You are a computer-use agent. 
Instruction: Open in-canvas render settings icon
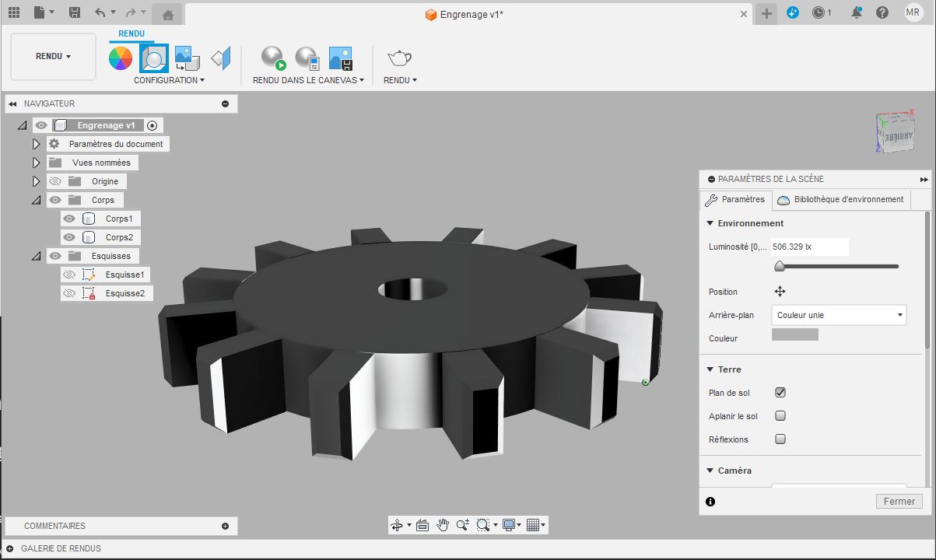click(307, 58)
